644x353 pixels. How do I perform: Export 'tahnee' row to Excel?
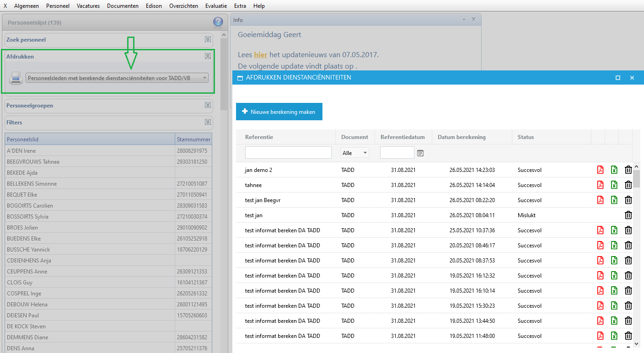pos(614,185)
